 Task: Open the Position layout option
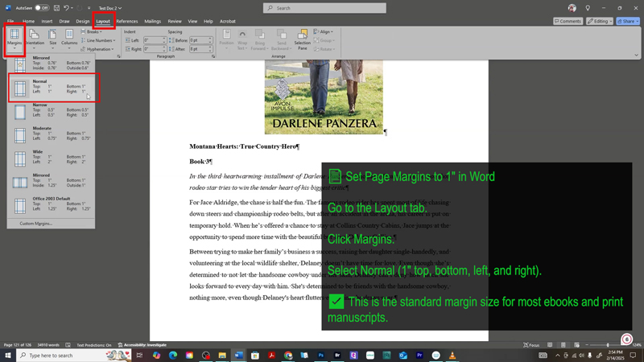tap(226, 39)
